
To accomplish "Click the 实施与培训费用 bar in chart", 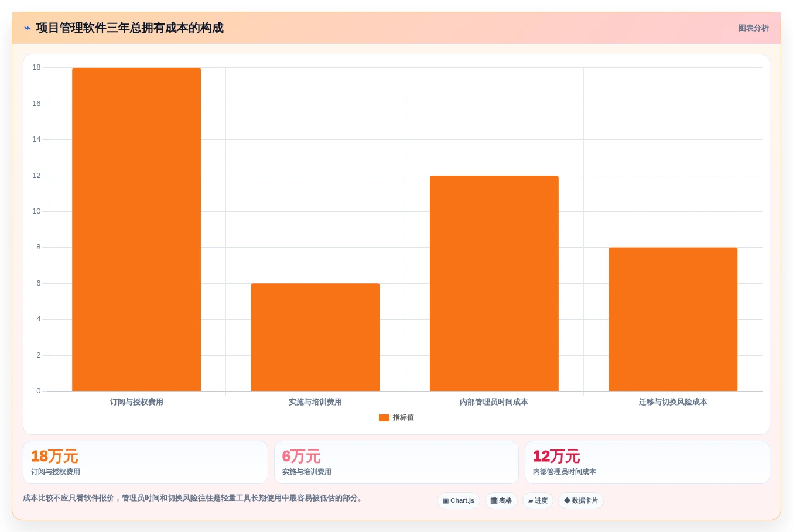I will pos(315,337).
